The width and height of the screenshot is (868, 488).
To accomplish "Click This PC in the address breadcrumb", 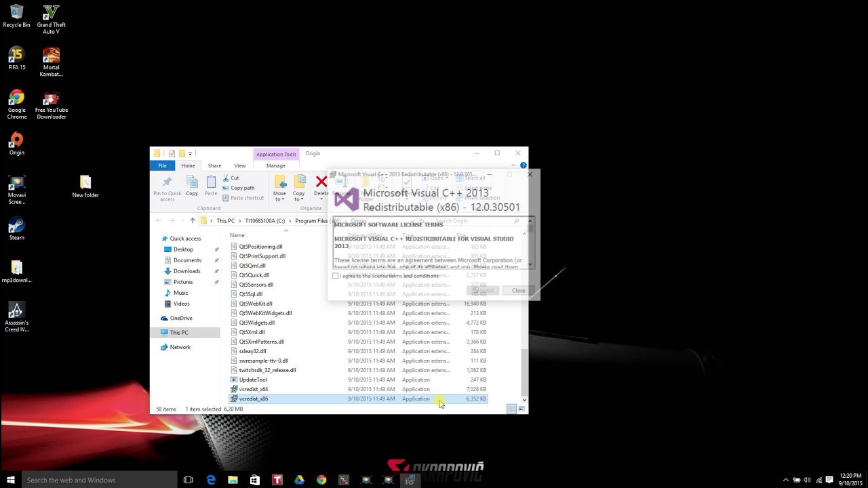I will coord(226,221).
